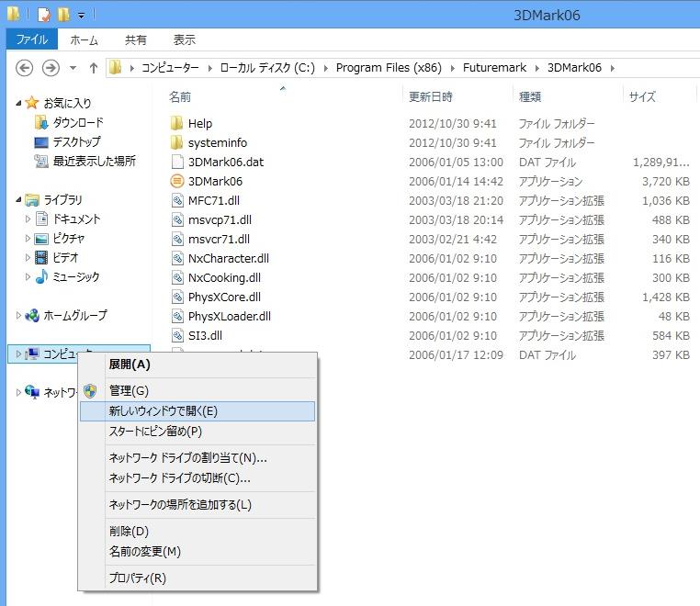Open Quick Access Toolbar customize dropdown
Viewport: 700px width, 606px height.
pyautogui.click(x=81, y=16)
